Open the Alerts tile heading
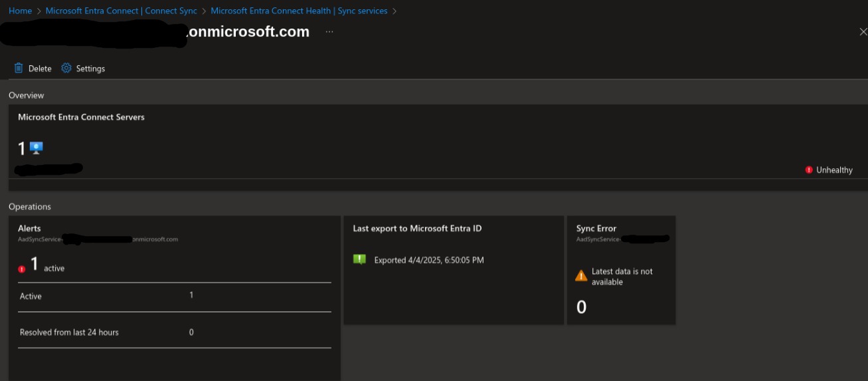Viewport: 868px width, 381px height. pyautogui.click(x=29, y=228)
